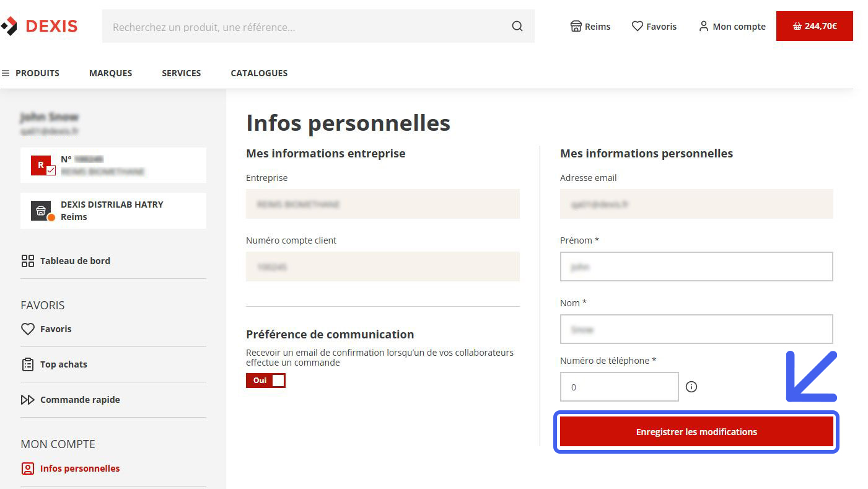Image resolution: width=868 pixels, height=489 pixels.
Task: Click the Tableau de bord grid icon
Action: (x=28, y=261)
